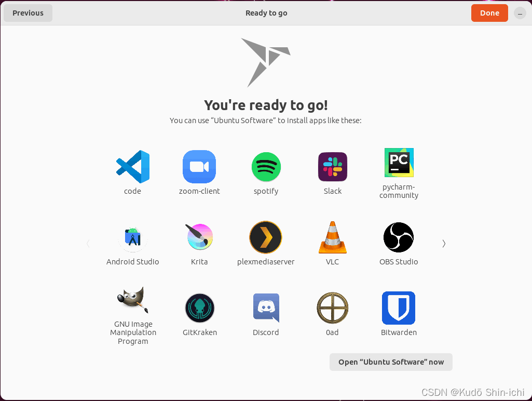
Task: Show next page of apps with right chevron
Action: (x=444, y=244)
